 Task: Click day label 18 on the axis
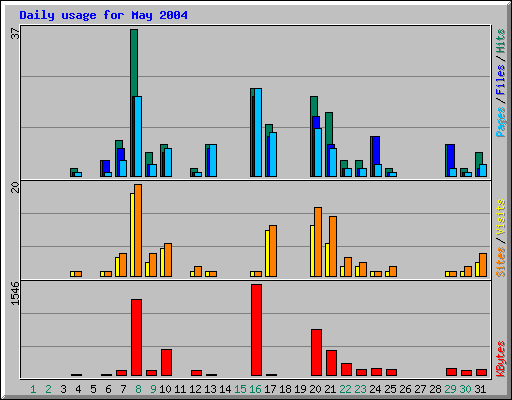285,389
